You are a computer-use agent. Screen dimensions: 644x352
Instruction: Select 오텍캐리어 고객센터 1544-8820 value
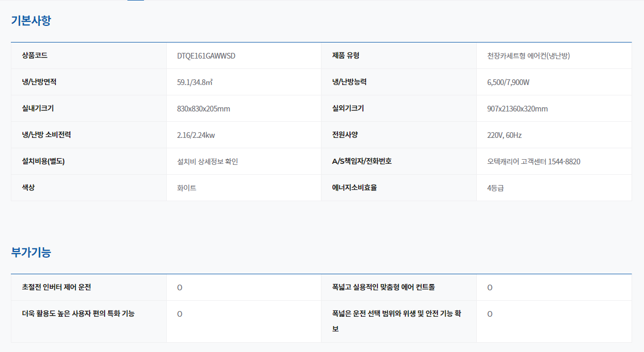click(534, 162)
